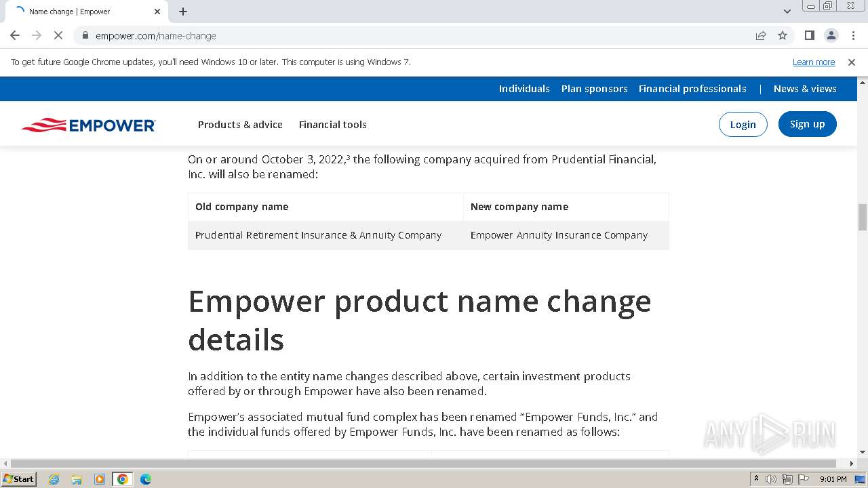This screenshot has width=868, height=488.
Task: Open the Windows Start menu
Action: tap(19, 479)
